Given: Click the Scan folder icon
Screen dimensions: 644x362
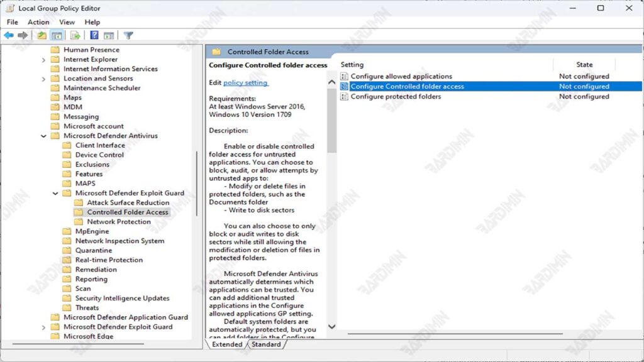Looking at the screenshot, I should [x=67, y=288].
